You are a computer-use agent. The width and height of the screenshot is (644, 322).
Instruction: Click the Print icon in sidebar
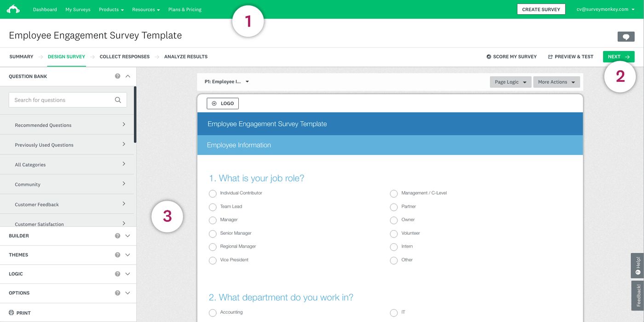[11, 313]
